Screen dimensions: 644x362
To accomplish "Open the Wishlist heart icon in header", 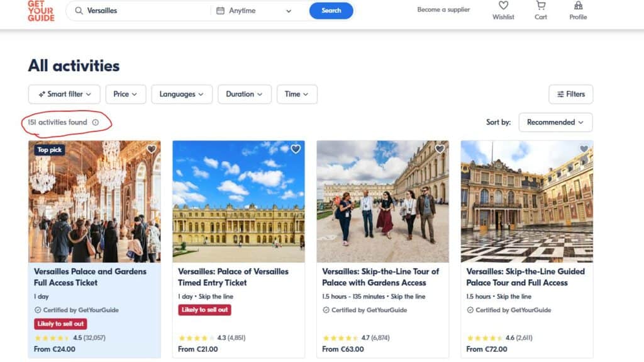I will tap(503, 6).
